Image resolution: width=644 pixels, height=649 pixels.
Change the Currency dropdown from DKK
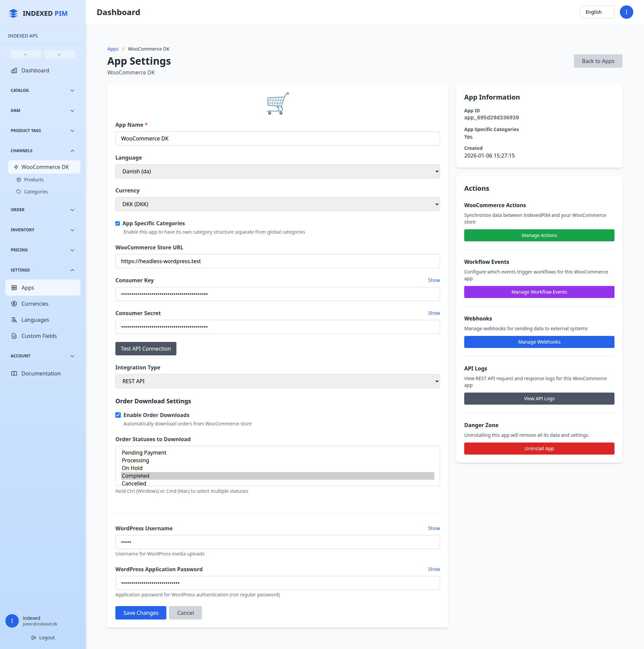pos(277,204)
